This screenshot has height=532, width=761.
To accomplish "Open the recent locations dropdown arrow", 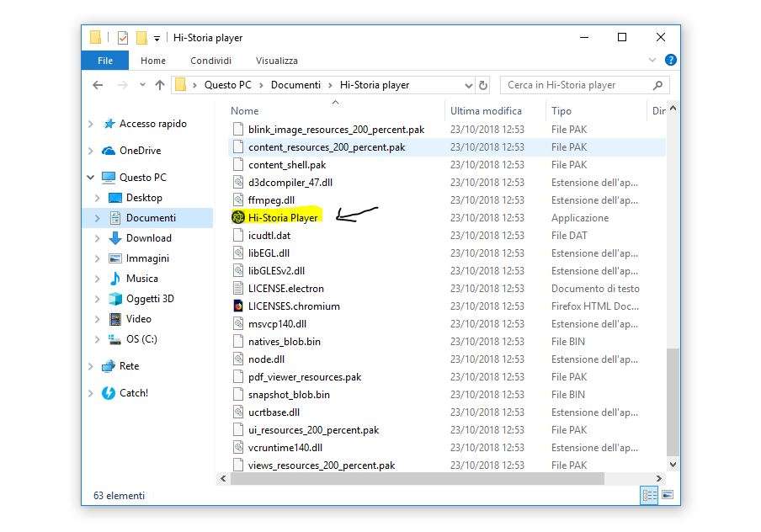I will coord(142,85).
